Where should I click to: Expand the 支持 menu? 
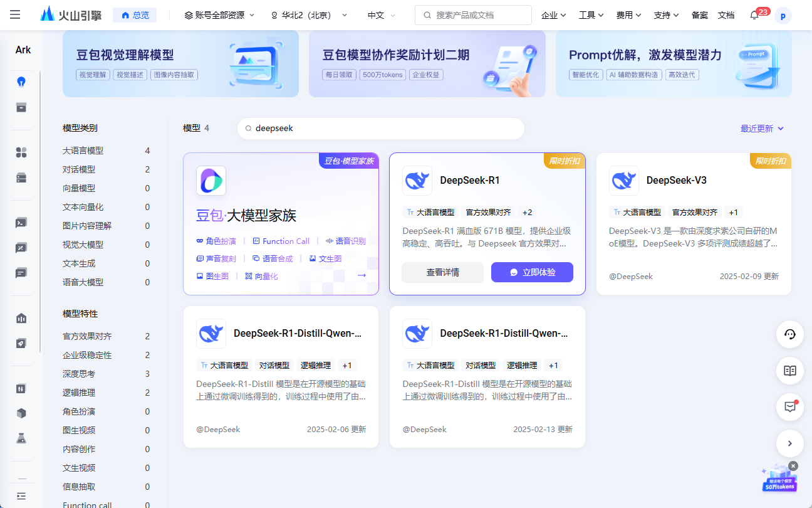tap(666, 15)
